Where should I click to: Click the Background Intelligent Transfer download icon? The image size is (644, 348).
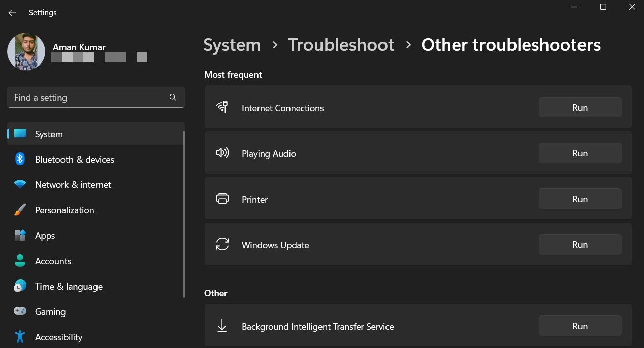click(222, 326)
